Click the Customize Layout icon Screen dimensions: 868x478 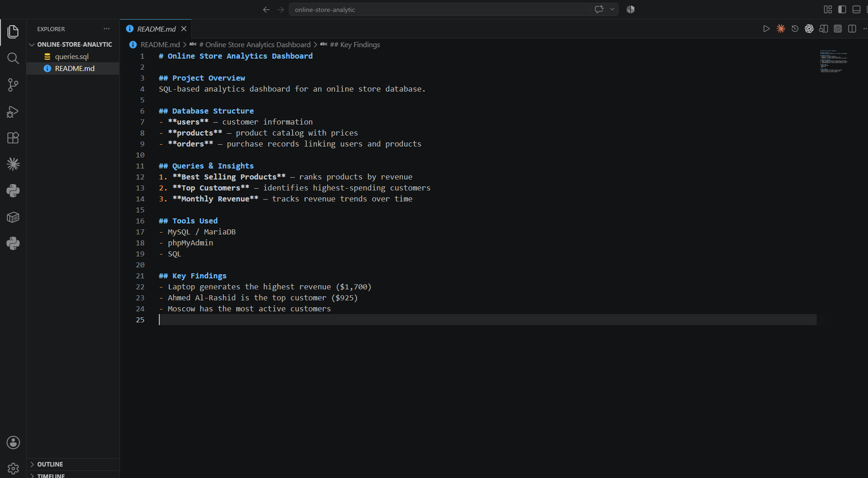click(x=828, y=9)
